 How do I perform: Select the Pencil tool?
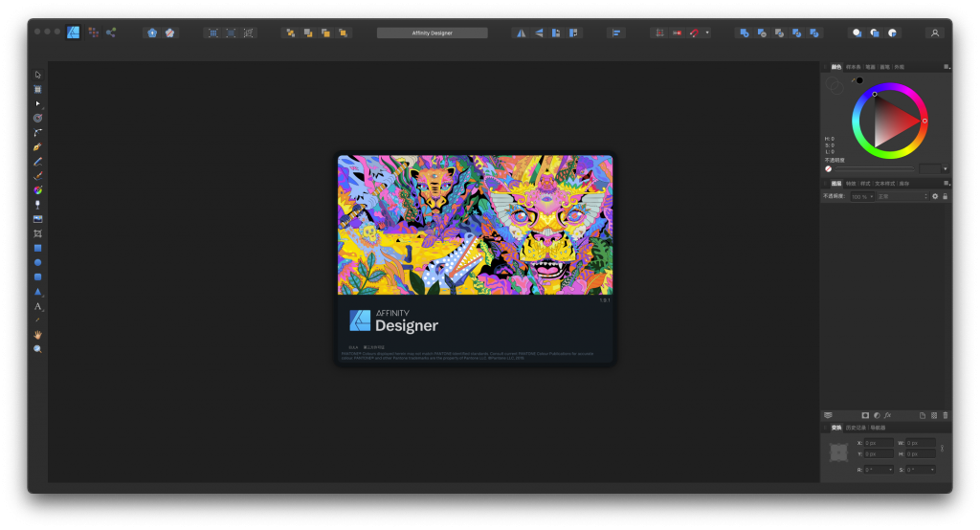tap(37, 162)
